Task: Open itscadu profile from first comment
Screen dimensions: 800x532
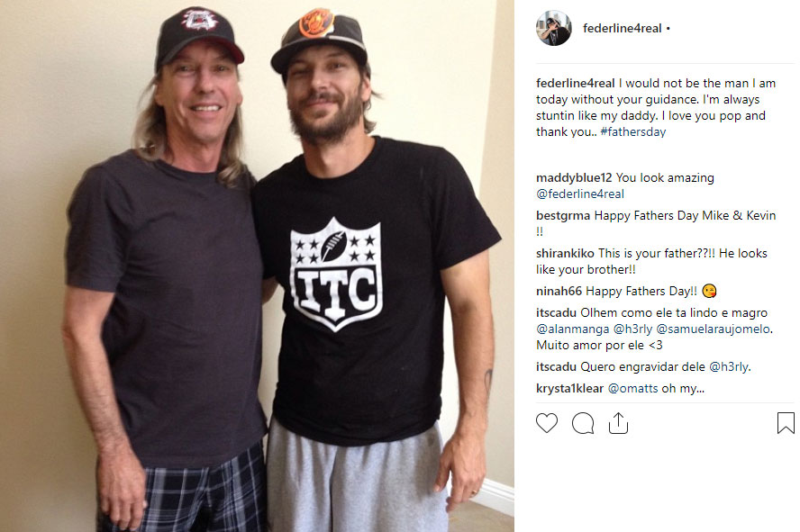Action: click(x=556, y=313)
